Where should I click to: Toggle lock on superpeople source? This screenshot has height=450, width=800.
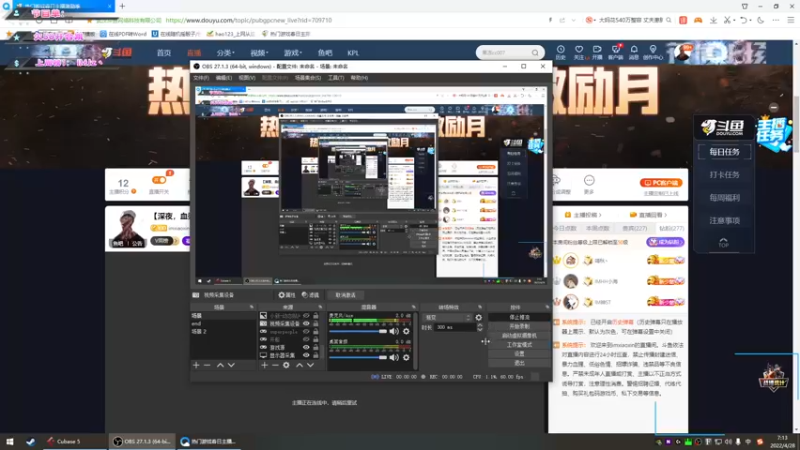pyautogui.click(x=315, y=332)
